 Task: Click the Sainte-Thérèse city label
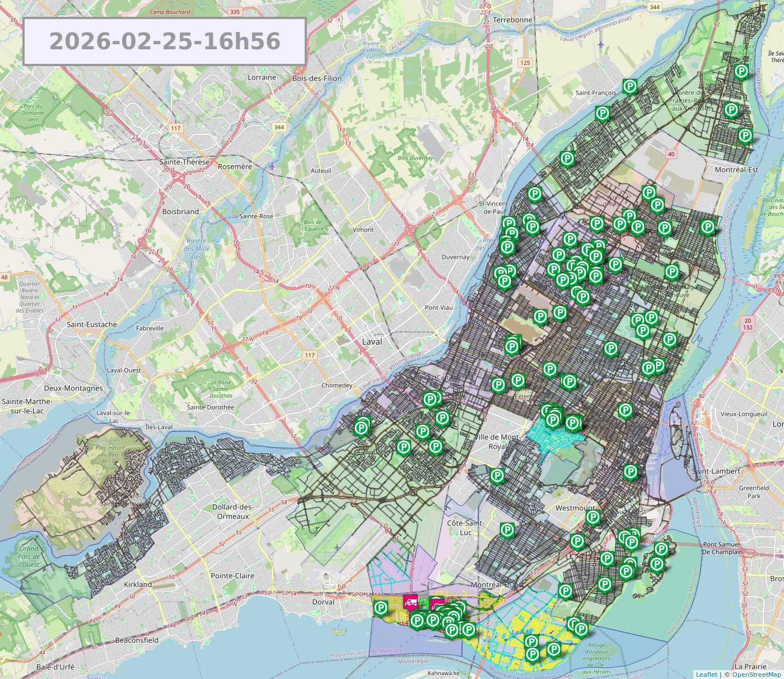point(184,162)
